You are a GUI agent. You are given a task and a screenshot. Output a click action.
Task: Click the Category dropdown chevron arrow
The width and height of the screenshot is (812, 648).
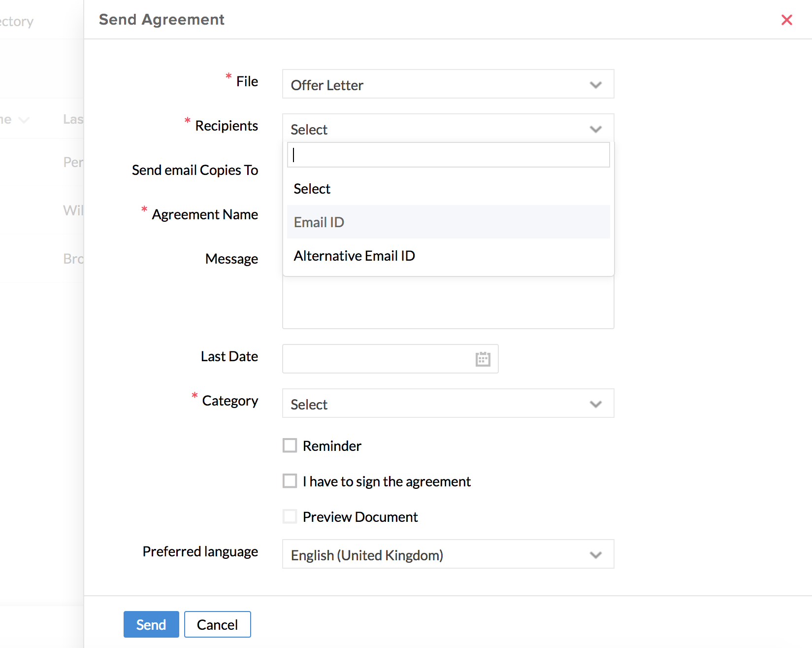(595, 404)
